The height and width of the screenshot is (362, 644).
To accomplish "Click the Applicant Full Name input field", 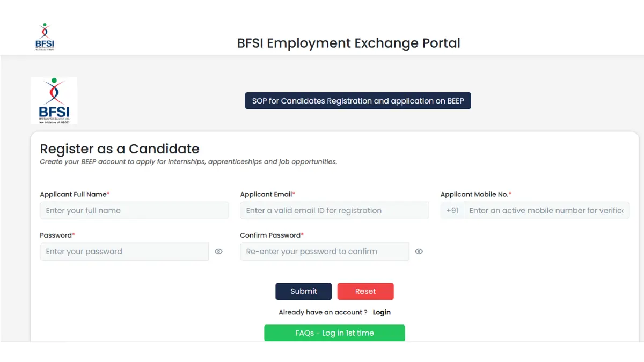I will (x=134, y=210).
